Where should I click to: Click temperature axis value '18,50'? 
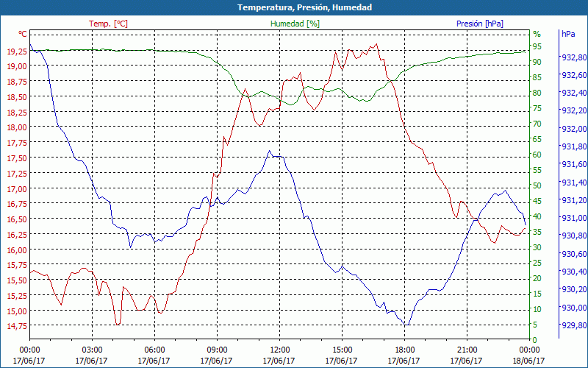pos(17,97)
